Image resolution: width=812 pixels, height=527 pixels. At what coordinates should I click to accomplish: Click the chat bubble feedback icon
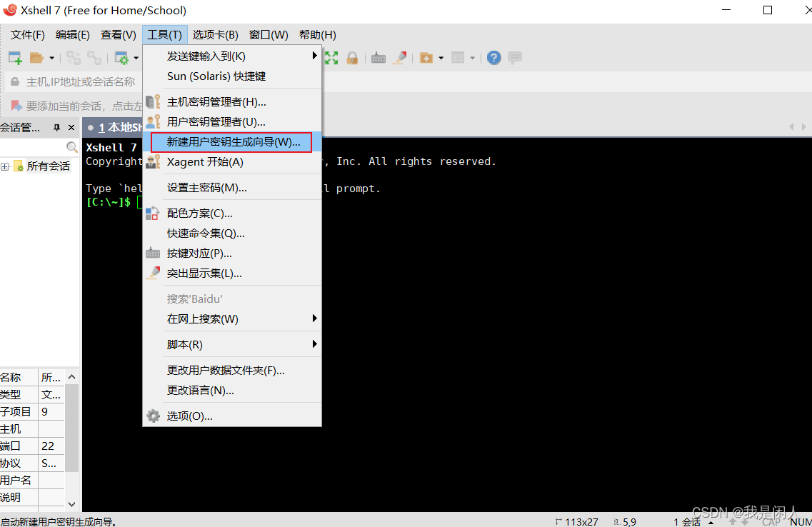pos(515,58)
